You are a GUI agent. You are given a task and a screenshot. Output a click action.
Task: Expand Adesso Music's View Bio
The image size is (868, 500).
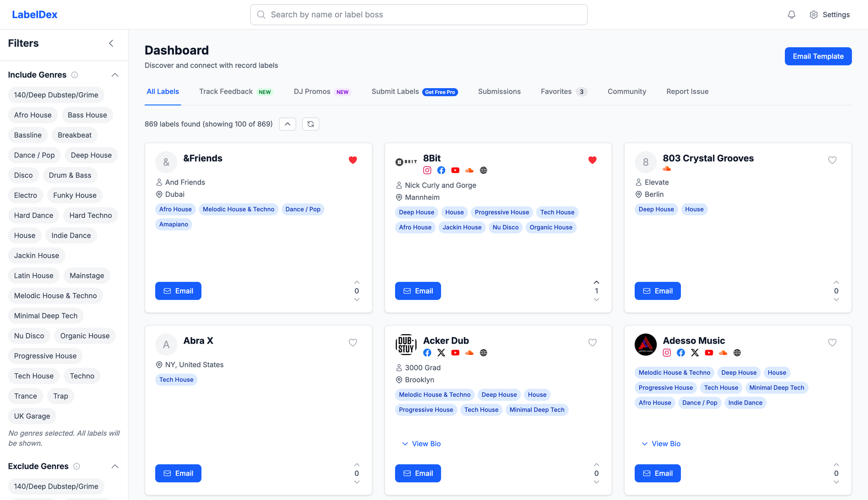coord(660,444)
